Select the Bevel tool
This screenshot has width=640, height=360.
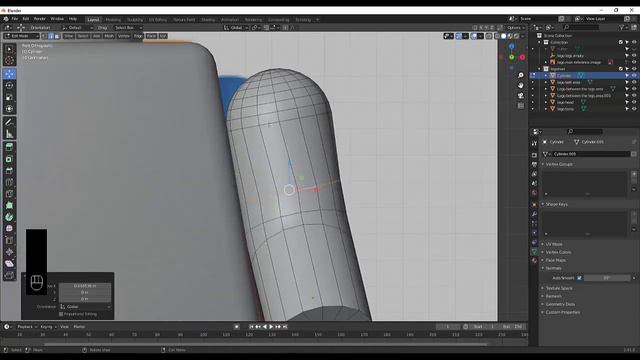[9, 171]
